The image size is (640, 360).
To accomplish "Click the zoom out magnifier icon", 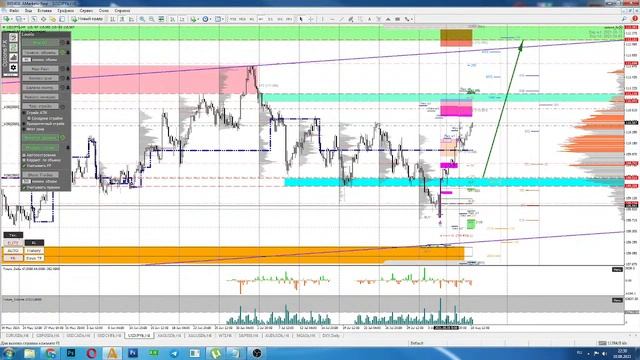I will (151, 19).
